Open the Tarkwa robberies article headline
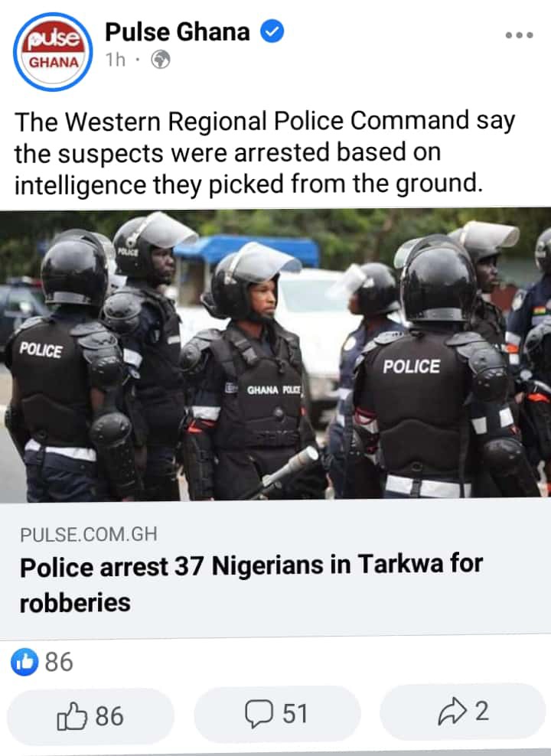The height and width of the screenshot is (756, 551). click(x=251, y=583)
